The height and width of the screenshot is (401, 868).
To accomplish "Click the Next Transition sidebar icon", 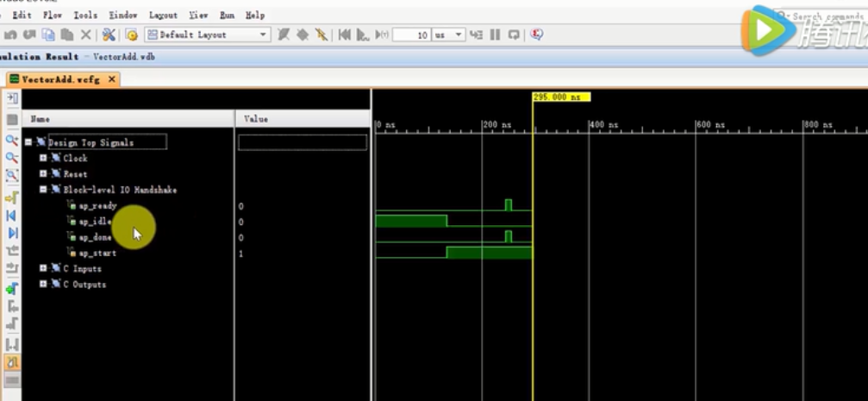I will pos(12,268).
